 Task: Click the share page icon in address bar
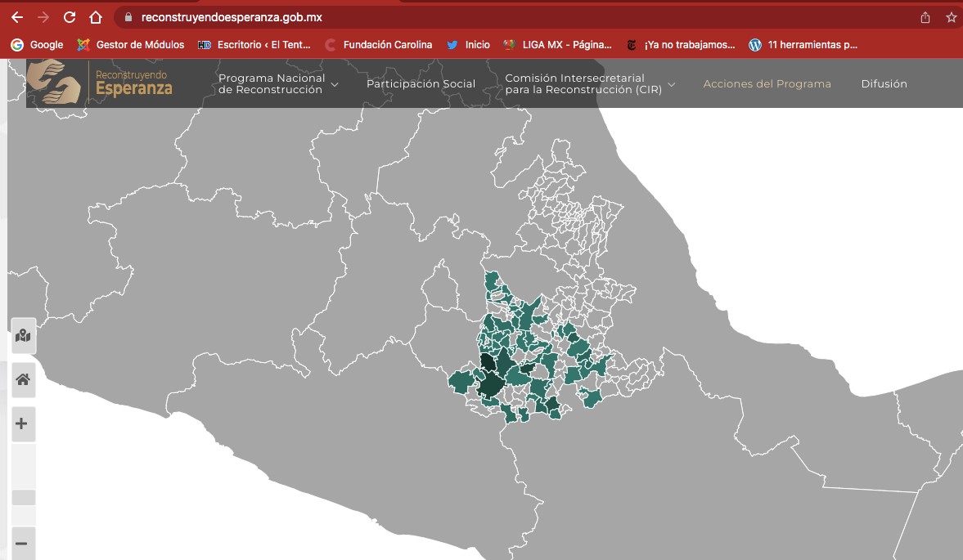point(925,17)
